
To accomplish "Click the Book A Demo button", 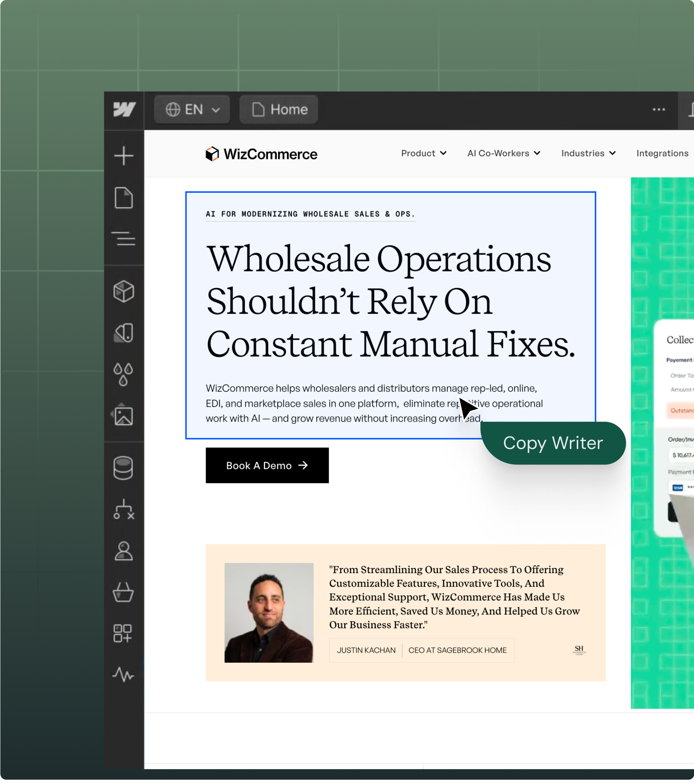I will pyautogui.click(x=267, y=465).
